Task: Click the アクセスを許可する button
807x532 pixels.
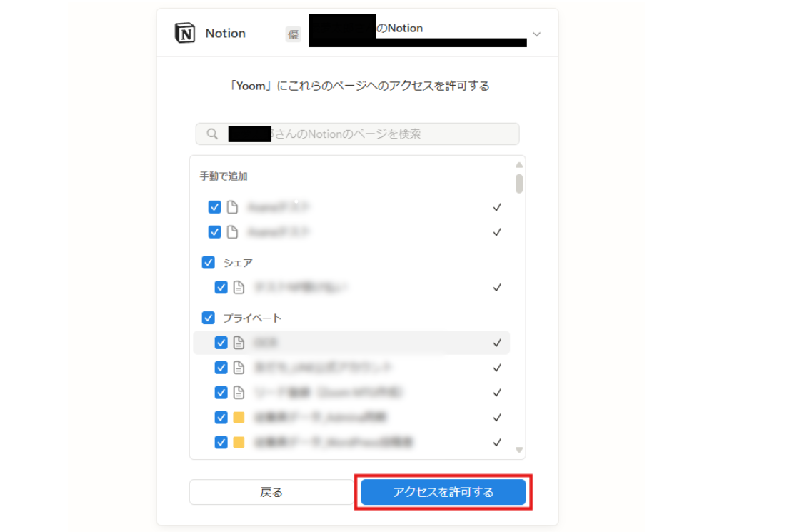Action: coord(443,493)
